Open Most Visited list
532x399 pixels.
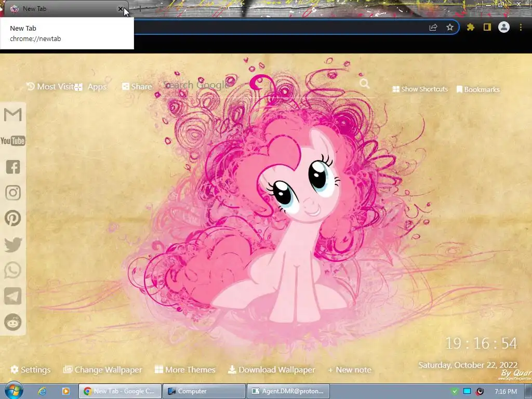(x=50, y=87)
